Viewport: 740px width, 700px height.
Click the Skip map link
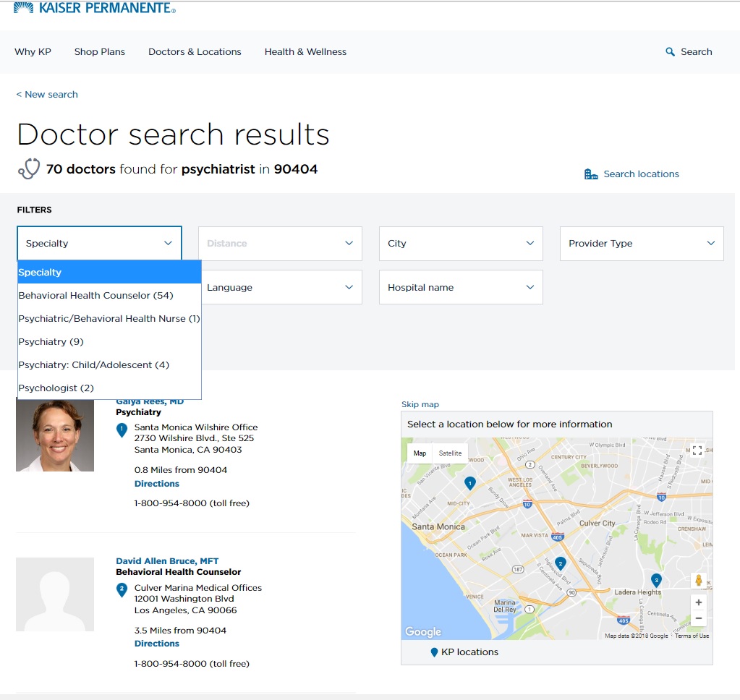[420, 404]
